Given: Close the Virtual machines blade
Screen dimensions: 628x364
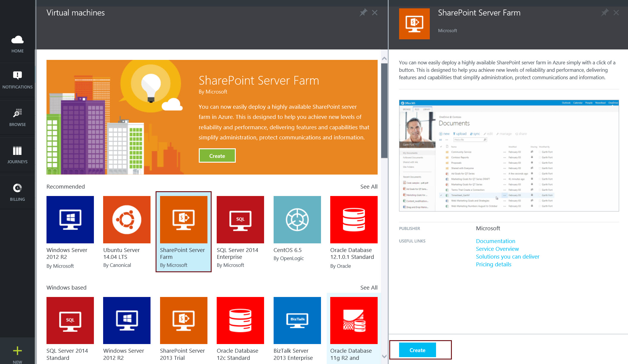Looking at the screenshot, I should (375, 13).
